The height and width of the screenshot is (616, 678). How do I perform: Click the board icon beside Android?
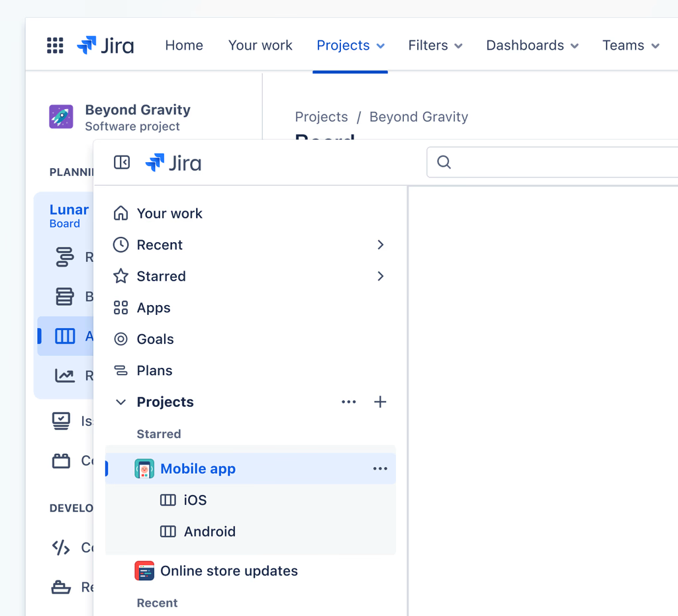[168, 532]
